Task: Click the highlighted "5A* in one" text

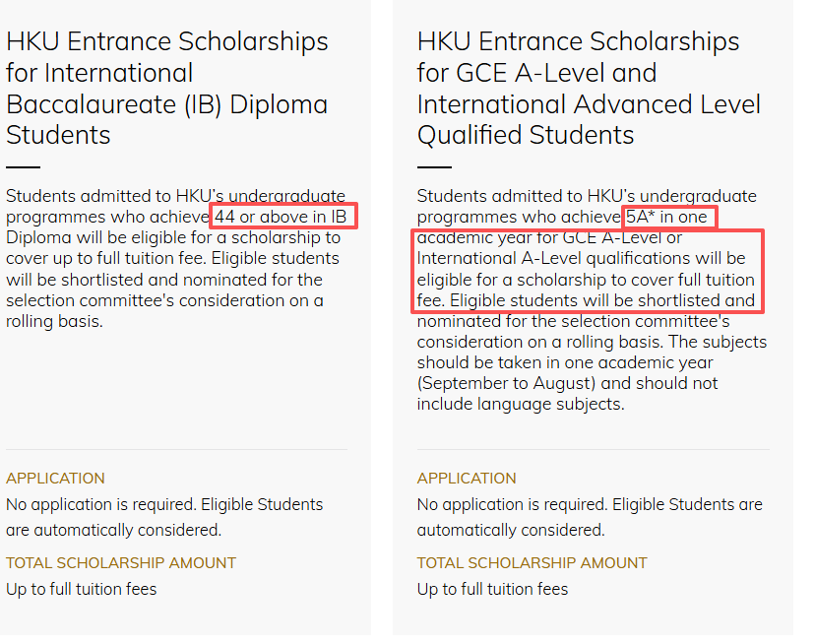Action: pyautogui.click(x=671, y=217)
